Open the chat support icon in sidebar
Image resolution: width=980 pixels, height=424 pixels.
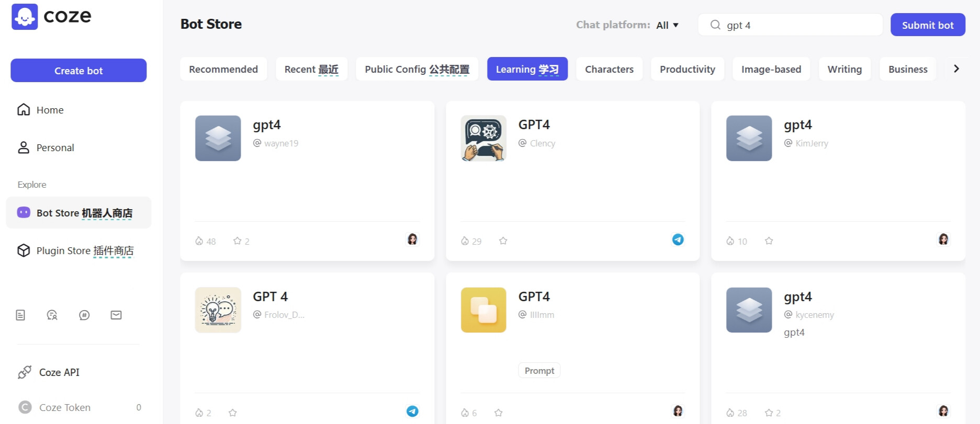[x=52, y=315]
